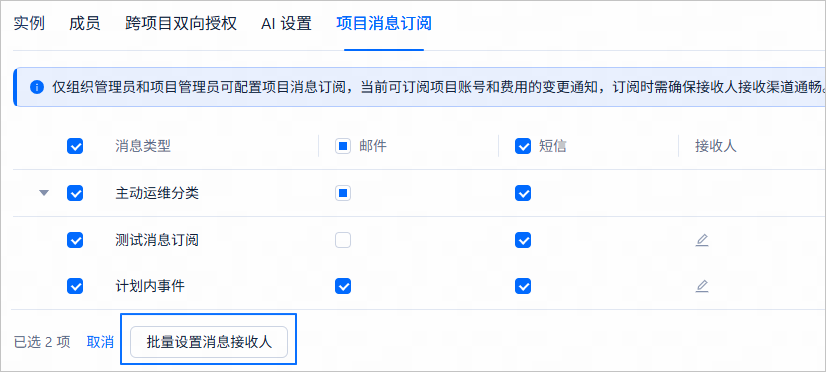Check the 邮件 box for 主动运维分类
This screenshot has height=372, width=826.
343,193
